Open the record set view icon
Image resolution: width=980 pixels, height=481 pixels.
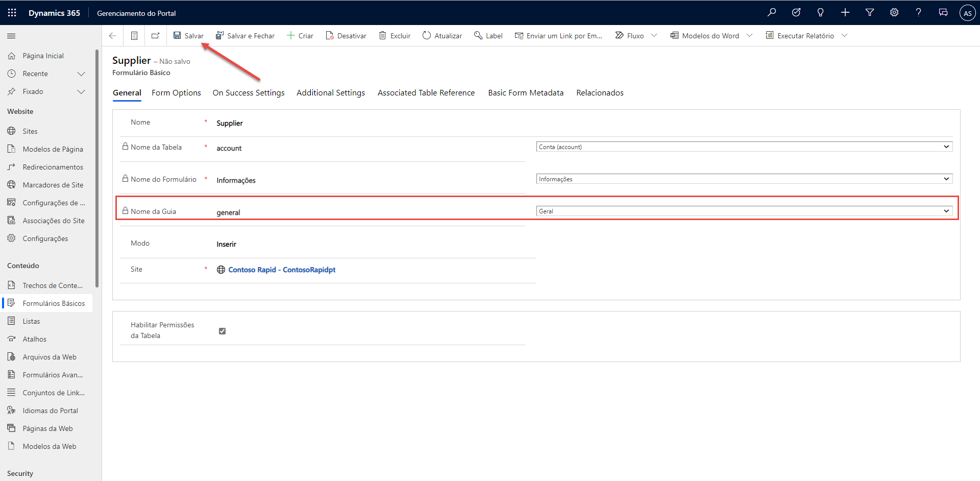pyautogui.click(x=134, y=36)
